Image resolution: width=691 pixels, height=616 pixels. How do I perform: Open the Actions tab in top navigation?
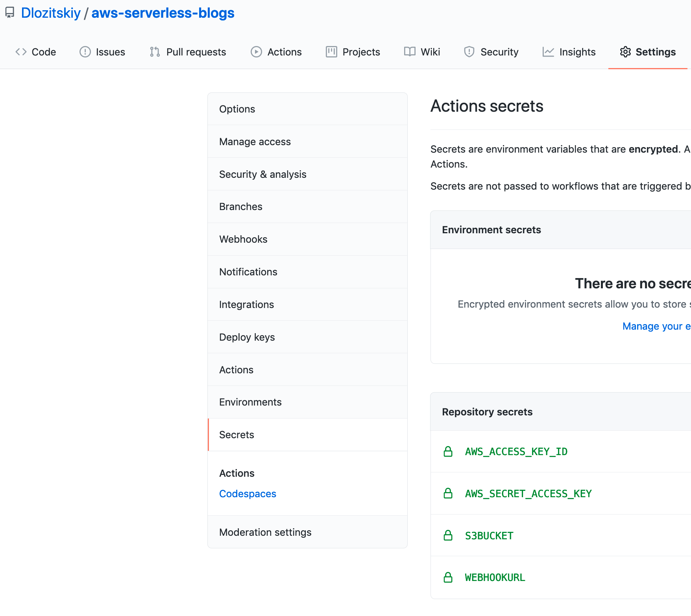coord(276,52)
